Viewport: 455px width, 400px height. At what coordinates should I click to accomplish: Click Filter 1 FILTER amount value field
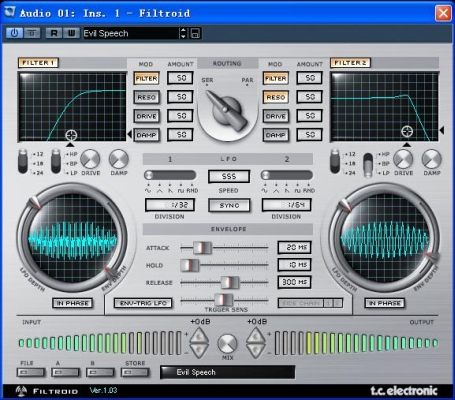coord(180,78)
